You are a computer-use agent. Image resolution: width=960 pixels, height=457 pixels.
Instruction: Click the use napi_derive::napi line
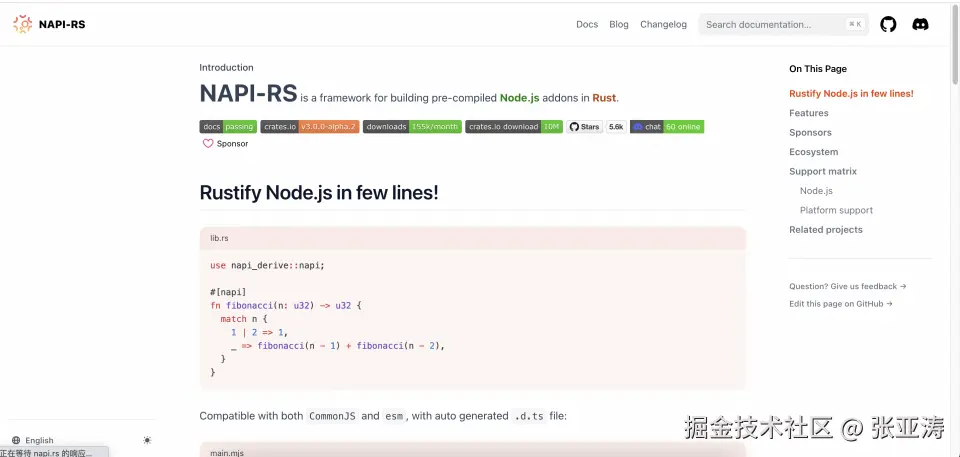268,265
